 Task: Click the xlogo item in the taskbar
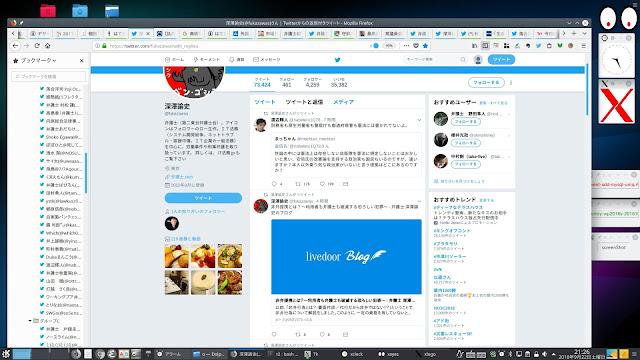click(x=426, y=354)
